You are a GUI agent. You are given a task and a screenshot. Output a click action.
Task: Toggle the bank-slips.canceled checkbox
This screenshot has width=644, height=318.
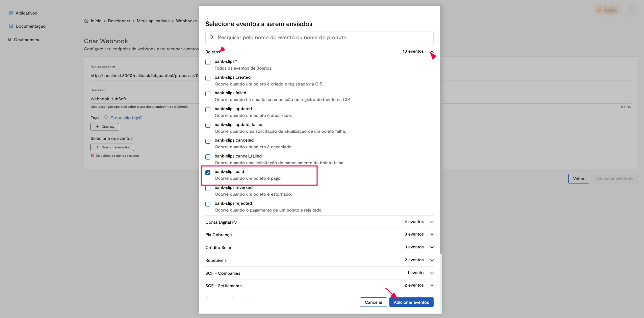(x=208, y=141)
